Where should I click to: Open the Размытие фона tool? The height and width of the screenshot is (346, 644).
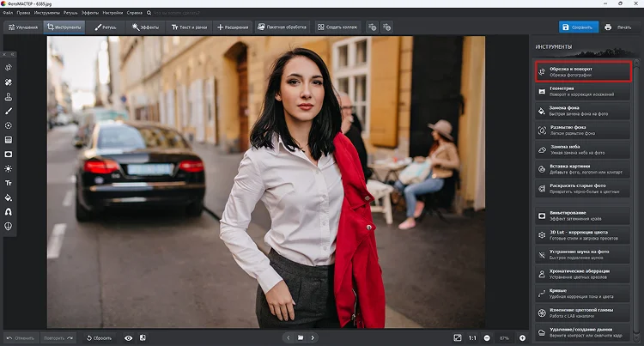[x=583, y=131]
